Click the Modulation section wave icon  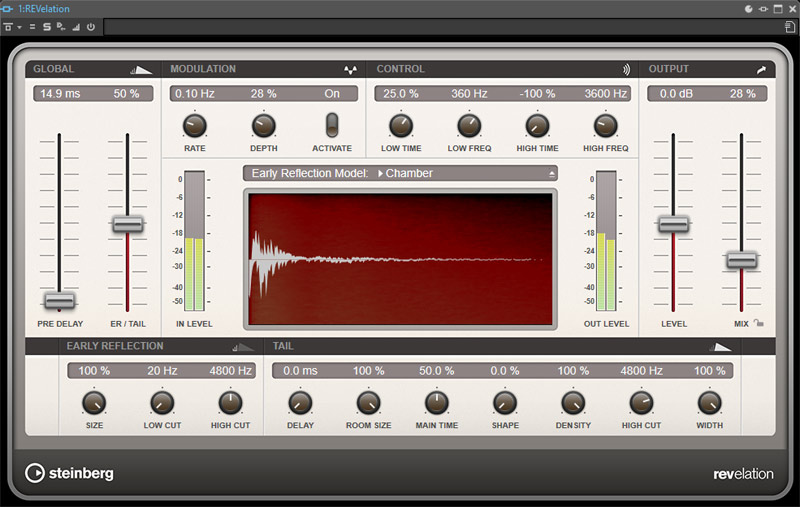coord(350,70)
